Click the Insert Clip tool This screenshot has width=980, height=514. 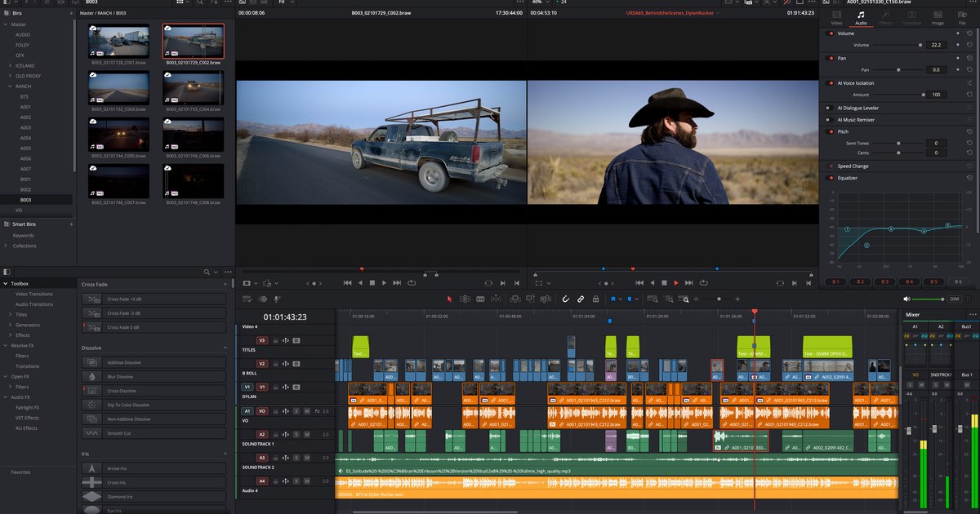516,299
